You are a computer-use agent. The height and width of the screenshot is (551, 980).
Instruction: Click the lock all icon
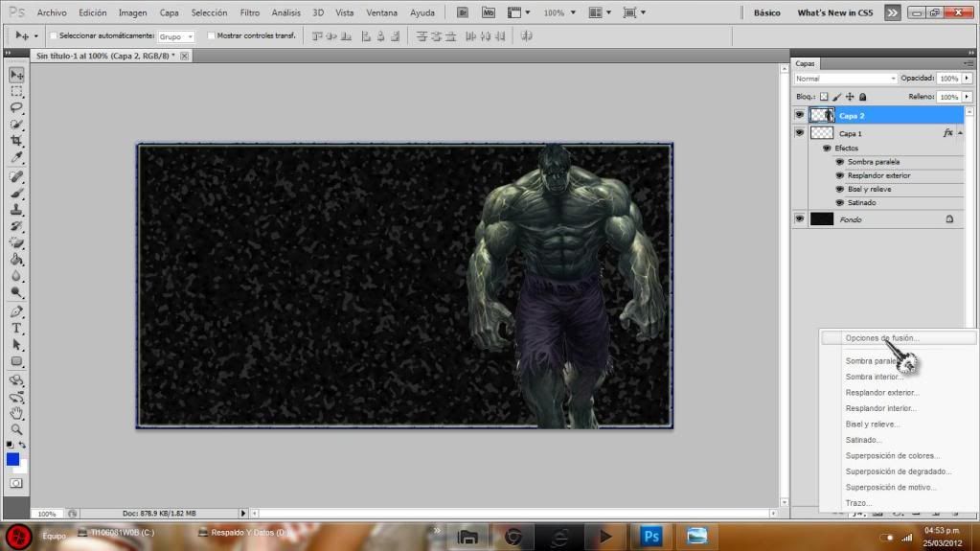(862, 97)
